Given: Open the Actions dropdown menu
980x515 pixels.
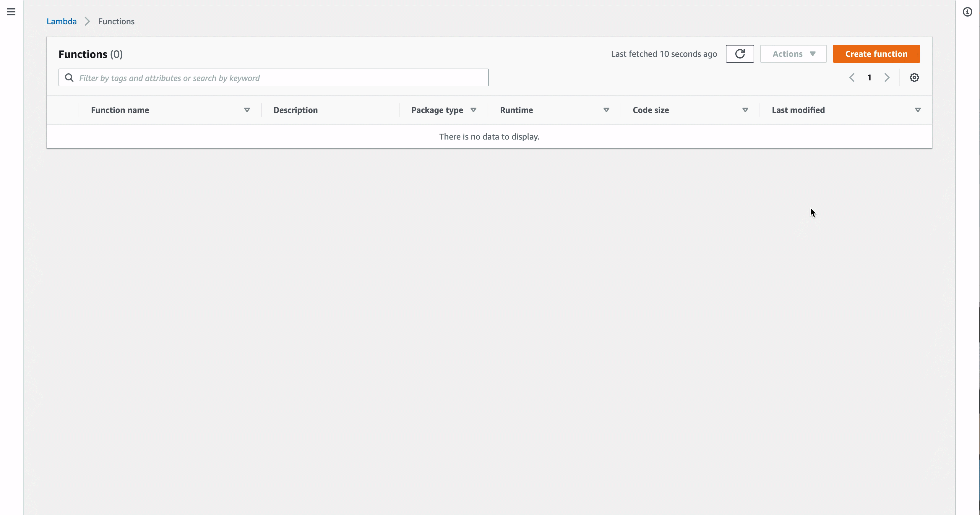Looking at the screenshot, I should (x=793, y=54).
